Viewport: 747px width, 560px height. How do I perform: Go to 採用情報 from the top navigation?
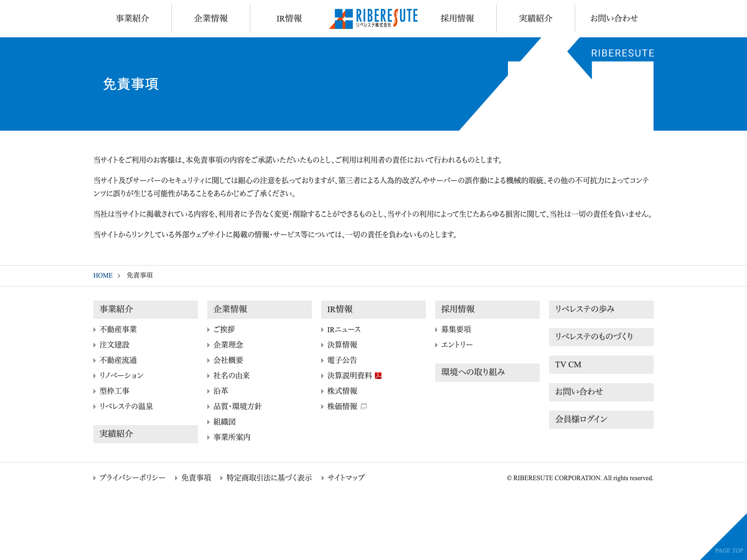pos(458,19)
